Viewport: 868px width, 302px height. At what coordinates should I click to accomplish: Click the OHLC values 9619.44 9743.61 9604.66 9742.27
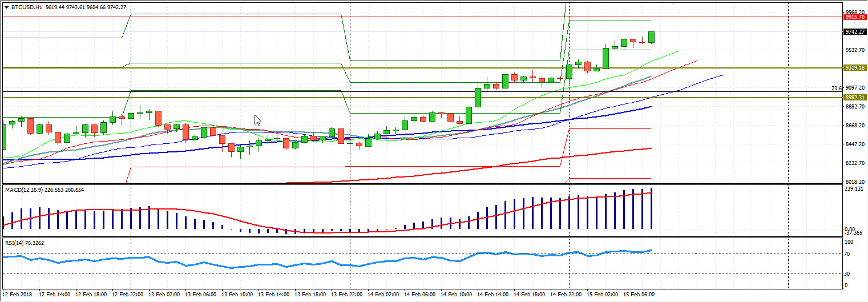[x=86, y=7]
